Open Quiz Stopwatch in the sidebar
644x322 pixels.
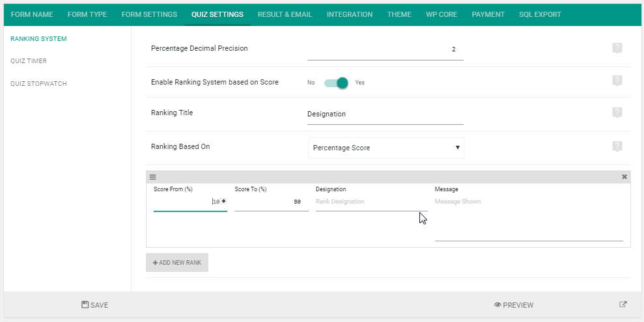point(38,84)
